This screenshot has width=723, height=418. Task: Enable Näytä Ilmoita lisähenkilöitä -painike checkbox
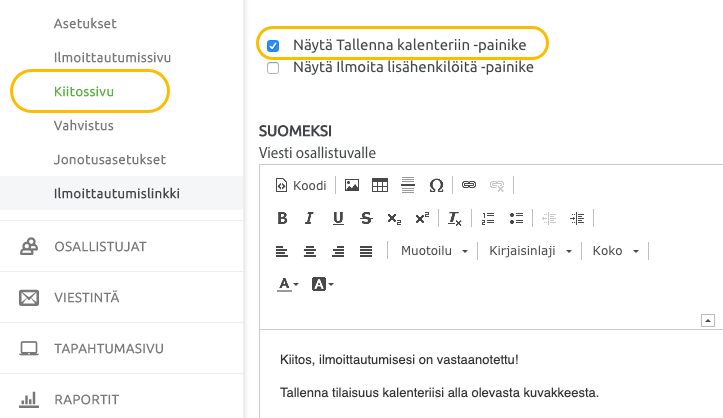click(x=273, y=68)
